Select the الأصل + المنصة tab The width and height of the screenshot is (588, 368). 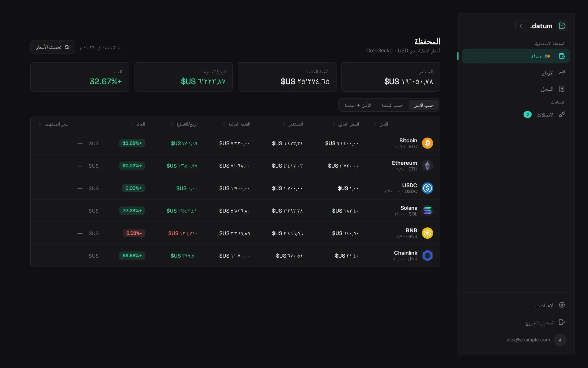point(357,105)
